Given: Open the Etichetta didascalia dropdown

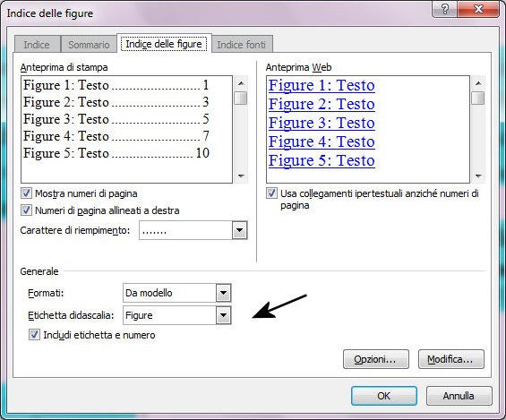Looking at the screenshot, I should tap(223, 315).
